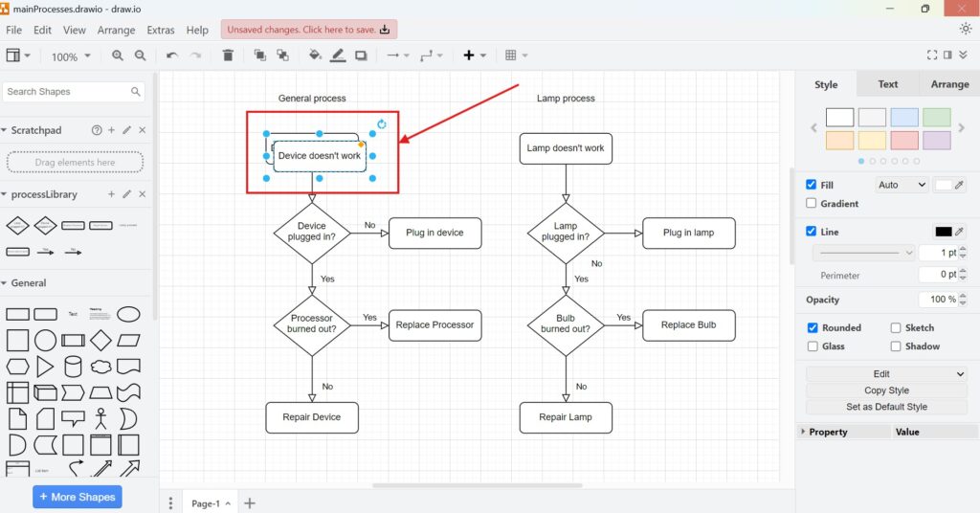
Task: Collapse the processLibrary section
Action: pyautogui.click(x=5, y=194)
